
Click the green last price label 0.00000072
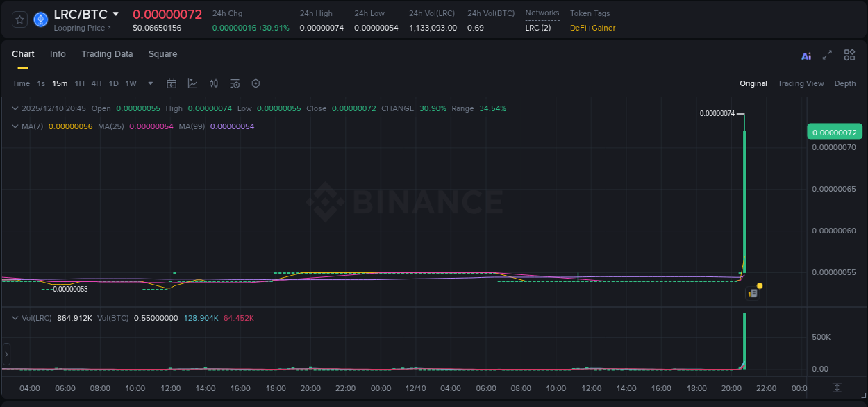(834, 131)
